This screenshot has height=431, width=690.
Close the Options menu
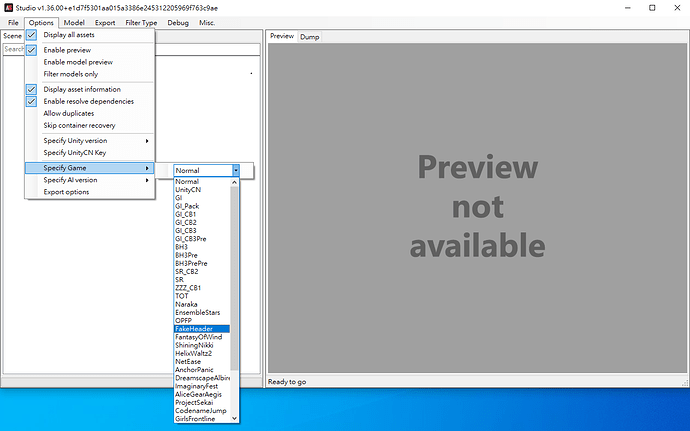41,22
